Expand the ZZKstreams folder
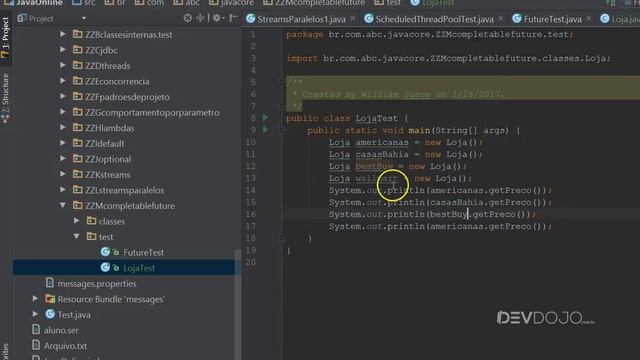Viewport: 640px width, 360px height. (63, 174)
